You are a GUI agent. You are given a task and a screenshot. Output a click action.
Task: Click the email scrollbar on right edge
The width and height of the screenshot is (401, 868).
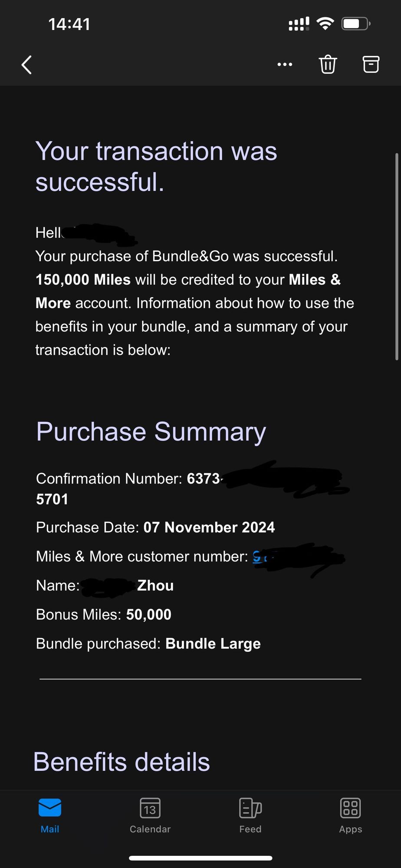397,256
